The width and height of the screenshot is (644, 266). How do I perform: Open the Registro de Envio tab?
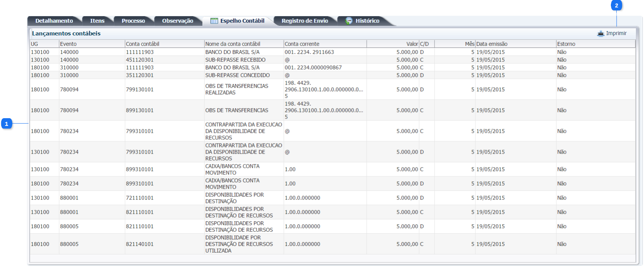305,21
